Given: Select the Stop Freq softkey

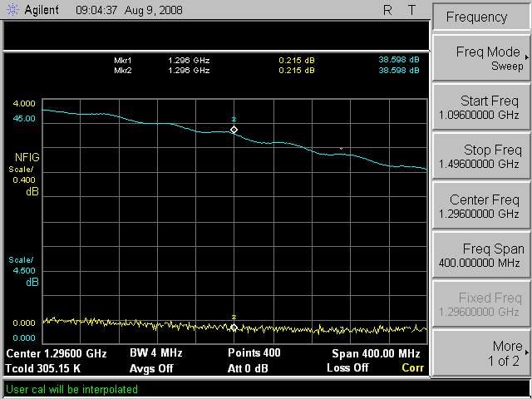Looking at the screenshot, I should (x=481, y=156).
